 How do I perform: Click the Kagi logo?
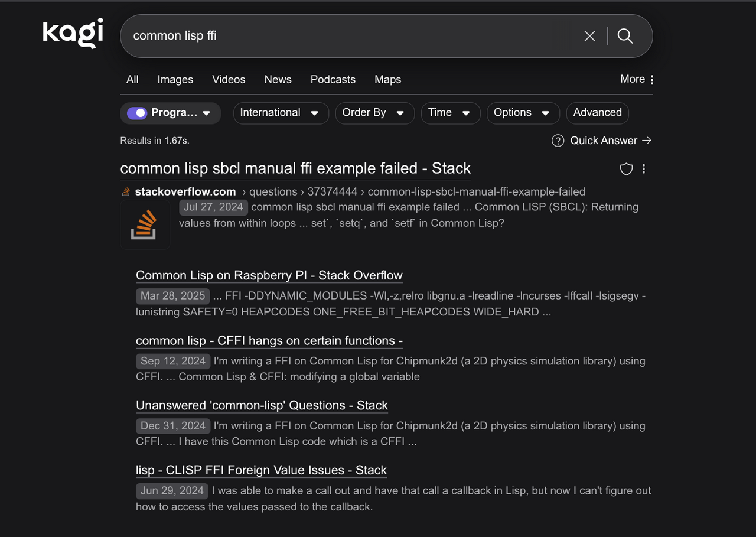pos(73,33)
